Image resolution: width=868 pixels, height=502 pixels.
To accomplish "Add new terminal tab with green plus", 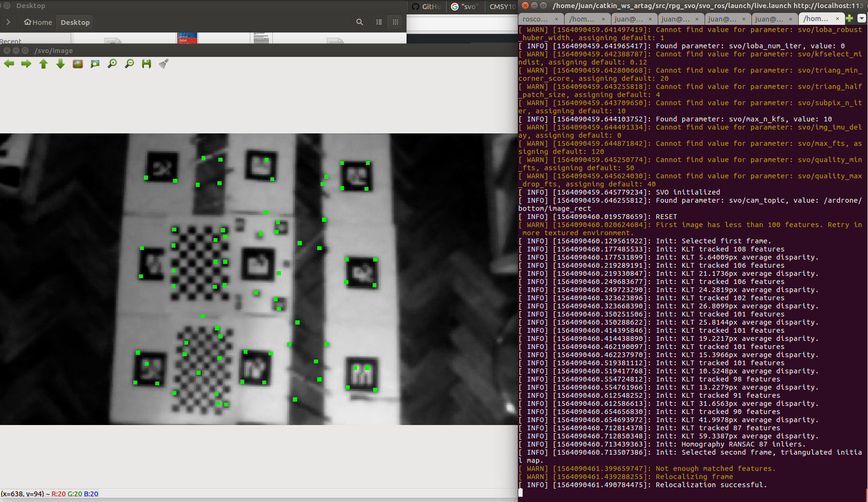I will (849, 19).
